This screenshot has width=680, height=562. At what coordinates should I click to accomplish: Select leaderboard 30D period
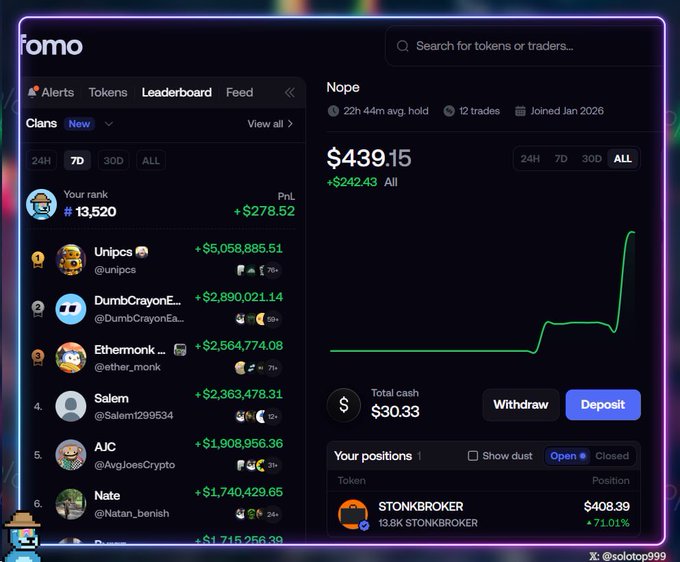tap(113, 160)
